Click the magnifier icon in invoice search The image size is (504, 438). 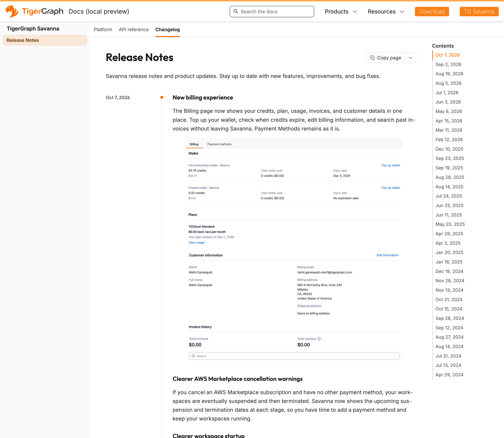tap(193, 356)
